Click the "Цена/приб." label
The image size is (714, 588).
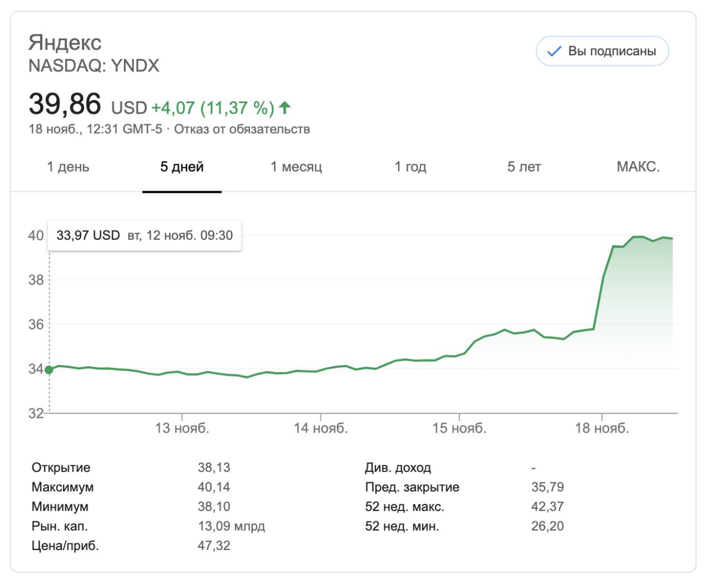tap(65, 546)
